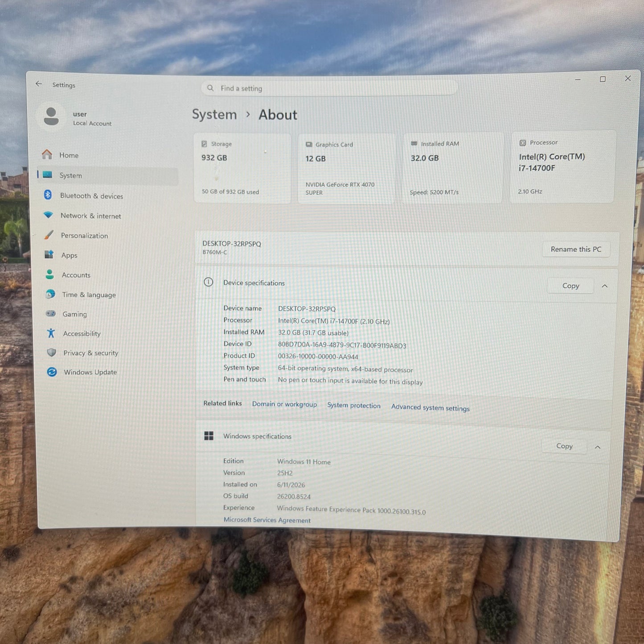Click the user account avatar icon
644x644 pixels.
[51, 116]
